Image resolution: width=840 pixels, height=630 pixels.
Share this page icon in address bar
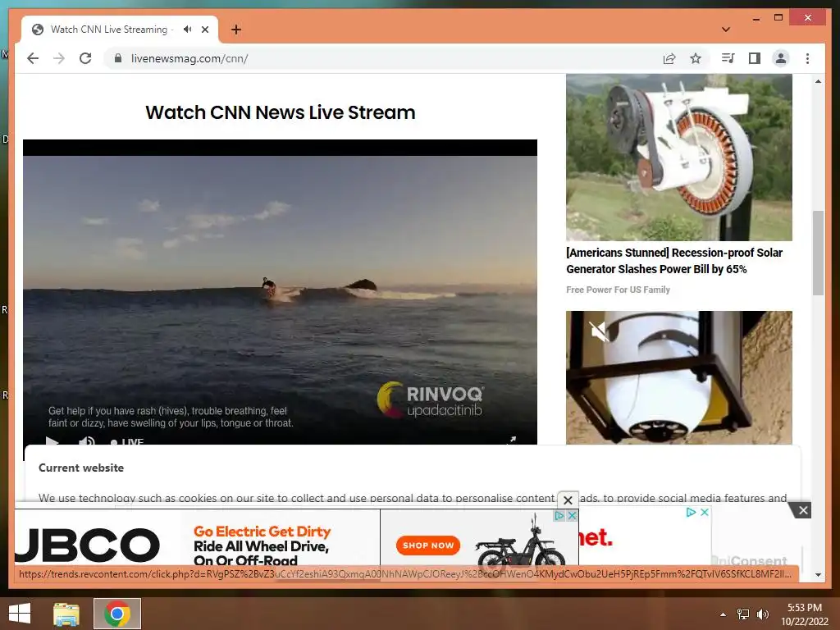(669, 58)
